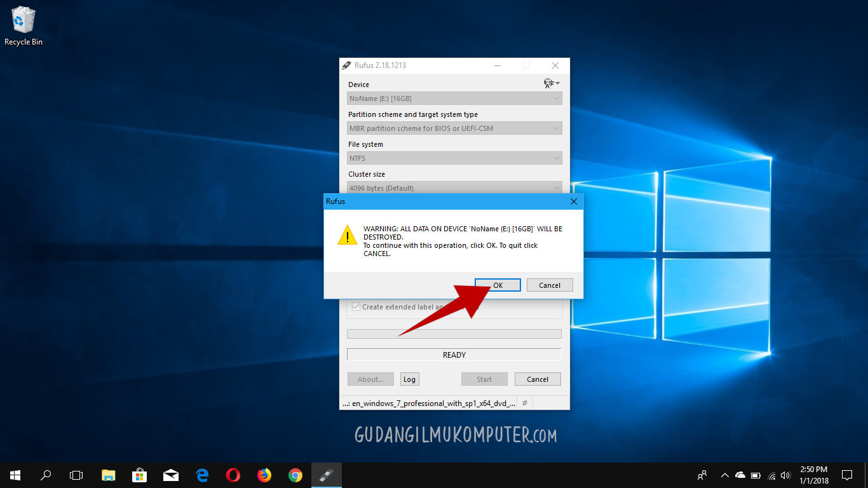This screenshot has height=488, width=868.
Task: Open the Rufus language globe icon
Action: coord(552,83)
